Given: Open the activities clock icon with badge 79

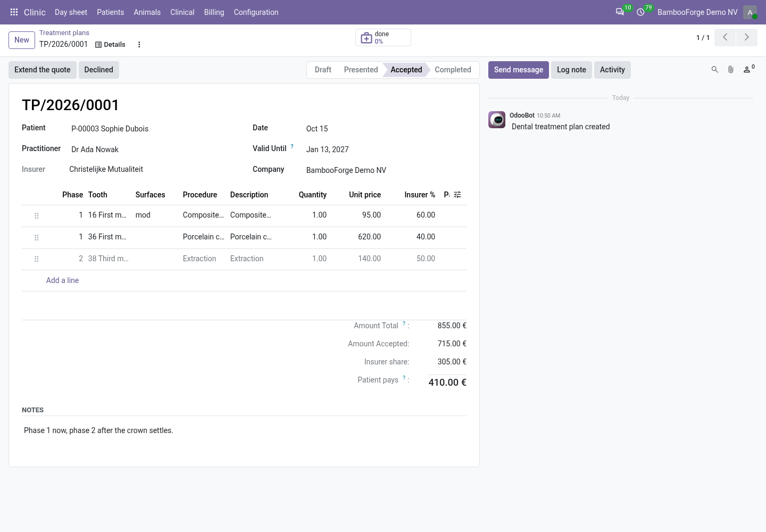Looking at the screenshot, I should tap(640, 12).
